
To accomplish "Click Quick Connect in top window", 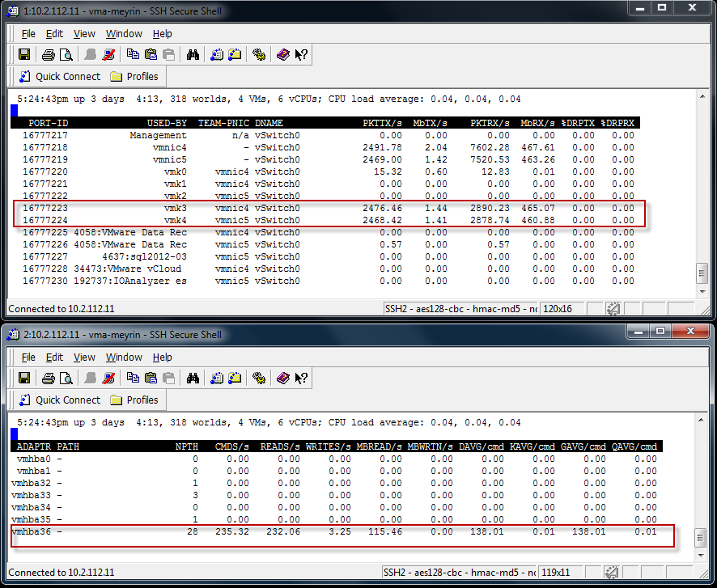I will [x=59, y=77].
